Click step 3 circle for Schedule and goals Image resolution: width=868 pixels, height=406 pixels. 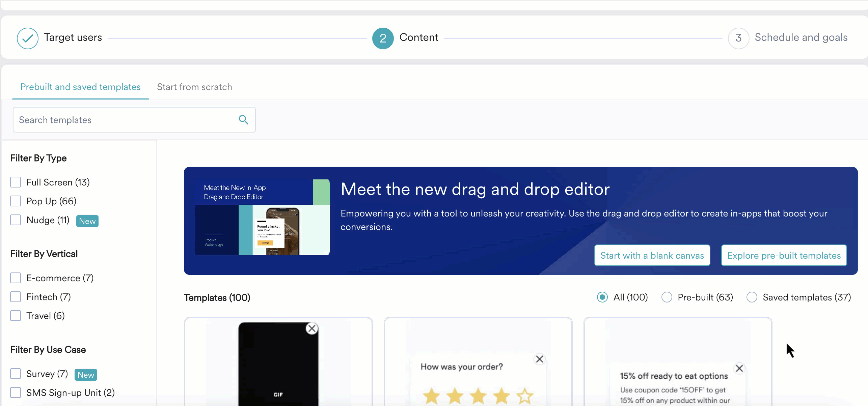click(x=738, y=38)
